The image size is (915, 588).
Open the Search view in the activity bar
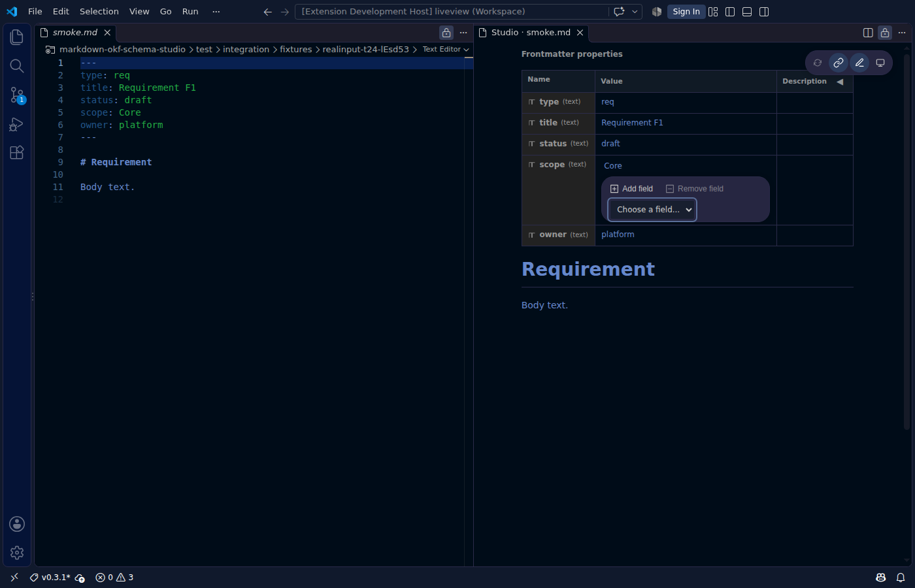[17, 66]
